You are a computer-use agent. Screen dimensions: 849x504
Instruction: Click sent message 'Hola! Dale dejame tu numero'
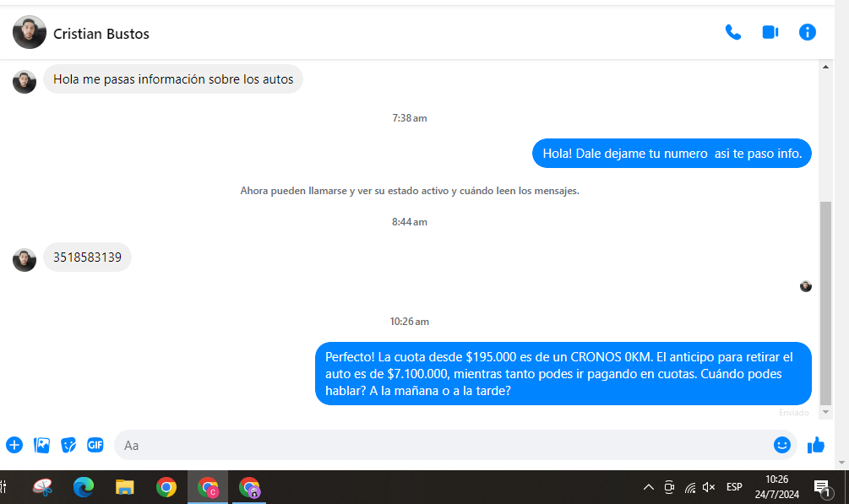click(x=672, y=153)
